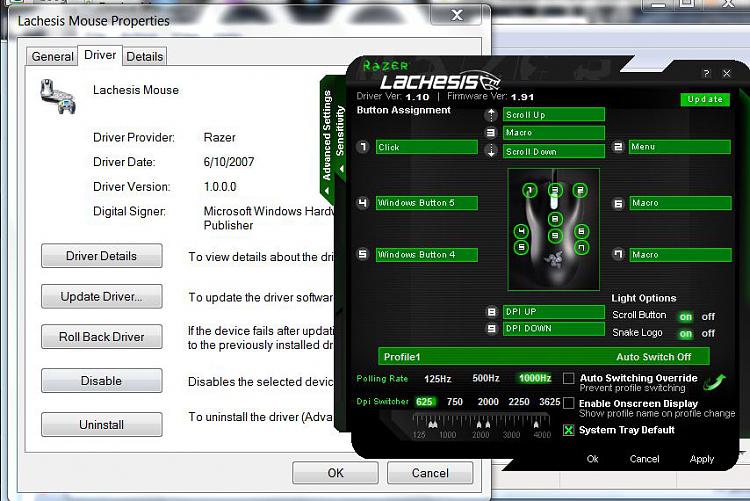Select button 2 marker on mouse diagram
The image size is (750, 501).
(x=580, y=190)
